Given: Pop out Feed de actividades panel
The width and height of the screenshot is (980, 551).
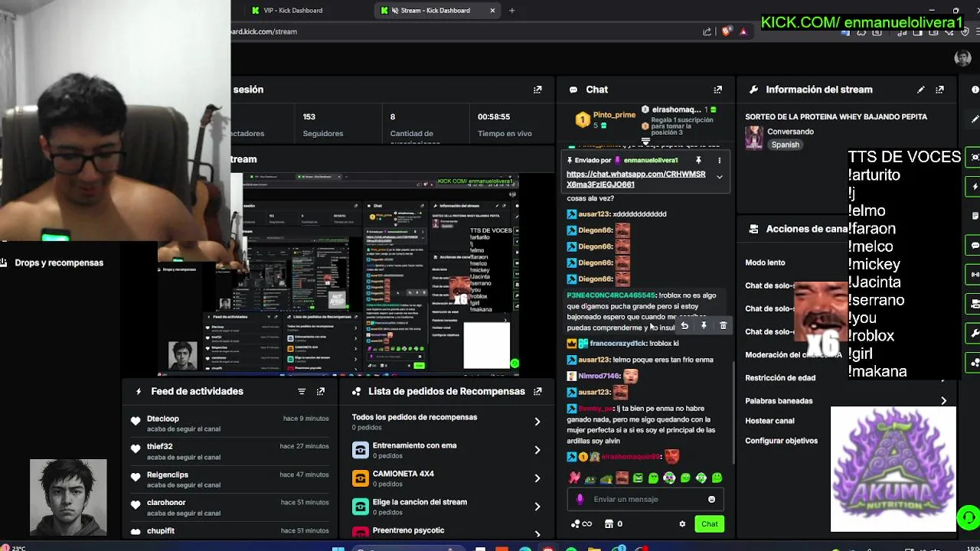Looking at the screenshot, I should tap(320, 391).
